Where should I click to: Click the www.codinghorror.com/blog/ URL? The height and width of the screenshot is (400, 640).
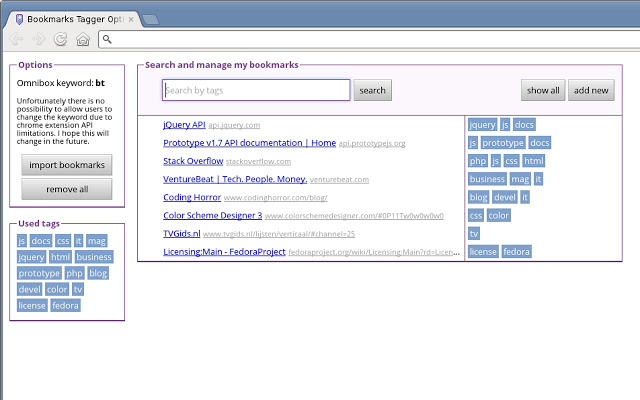pos(276,198)
